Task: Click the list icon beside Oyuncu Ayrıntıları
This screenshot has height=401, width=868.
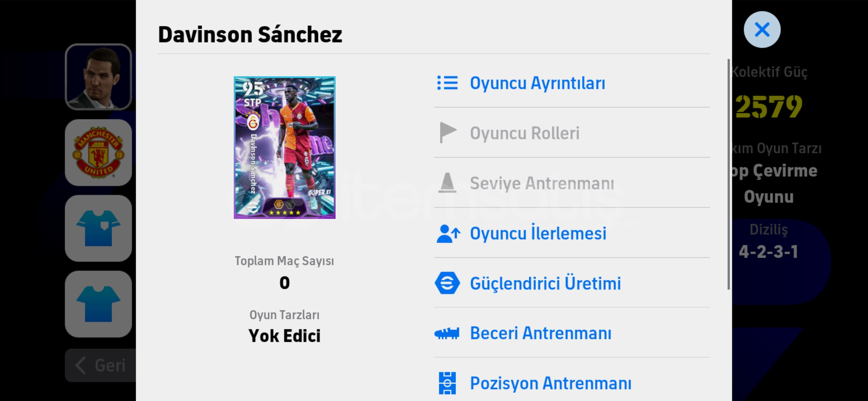Action: (447, 83)
